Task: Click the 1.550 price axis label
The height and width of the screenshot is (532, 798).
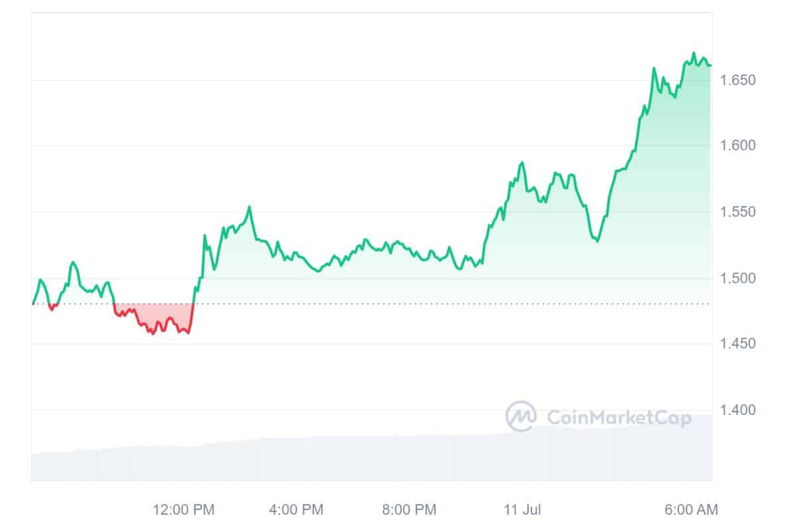Action: coord(737,212)
